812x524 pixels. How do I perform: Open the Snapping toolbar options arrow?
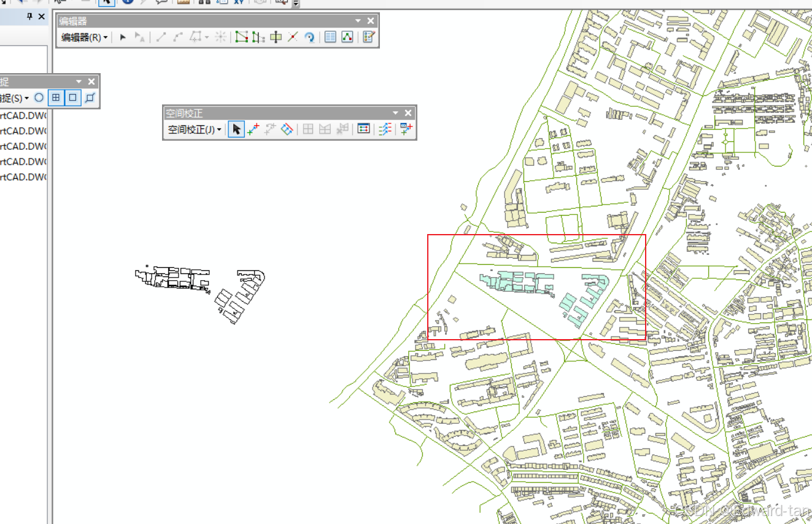pyautogui.click(x=79, y=82)
